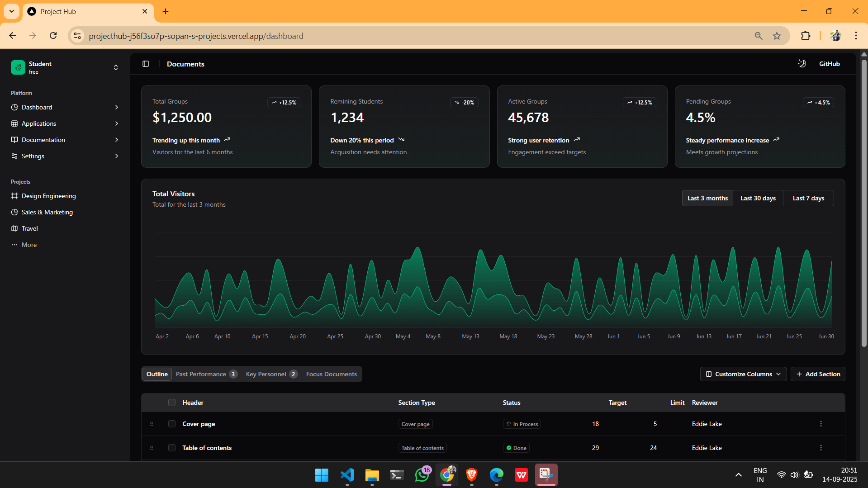Expand the Settings menu chevron
Image resolution: width=868 pixels, height=488 pixels.
117,156
